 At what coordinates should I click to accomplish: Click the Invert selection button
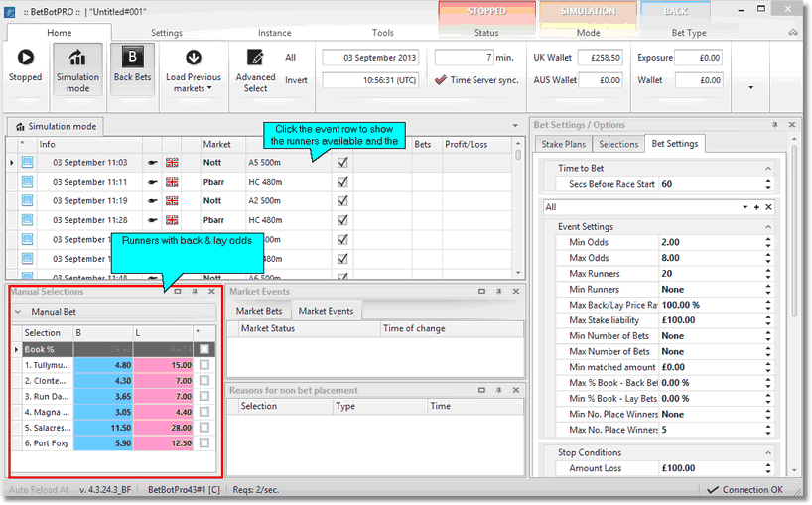296,80
